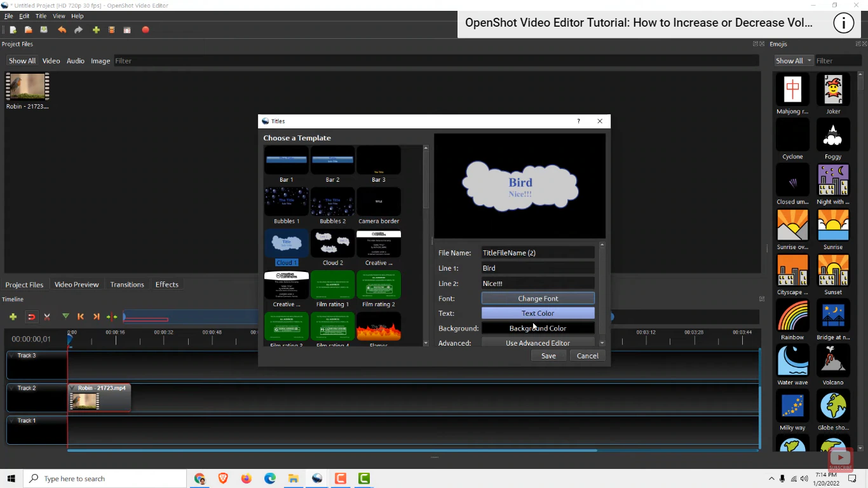Open the Text Color picker

point(538,313)
